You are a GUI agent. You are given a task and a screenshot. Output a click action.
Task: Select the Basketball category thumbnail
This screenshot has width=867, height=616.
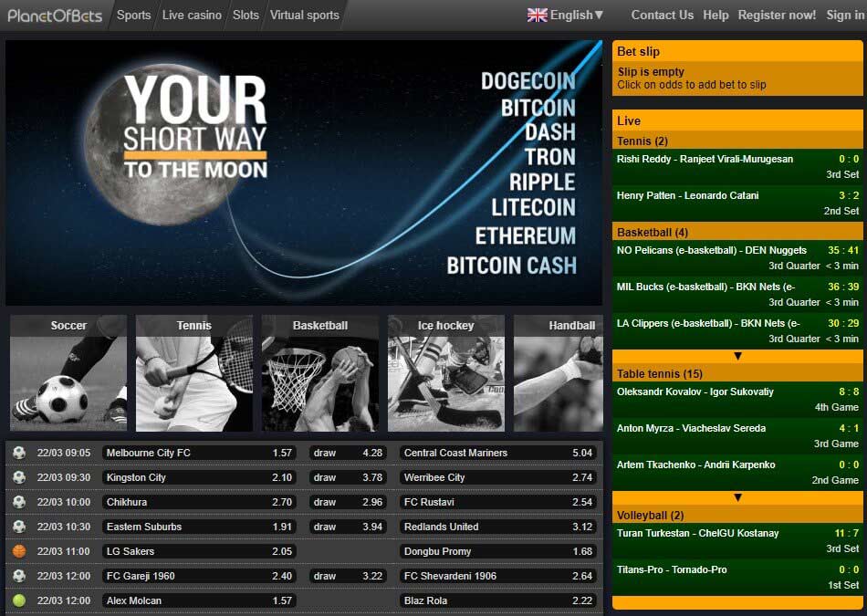click(320, 373)
